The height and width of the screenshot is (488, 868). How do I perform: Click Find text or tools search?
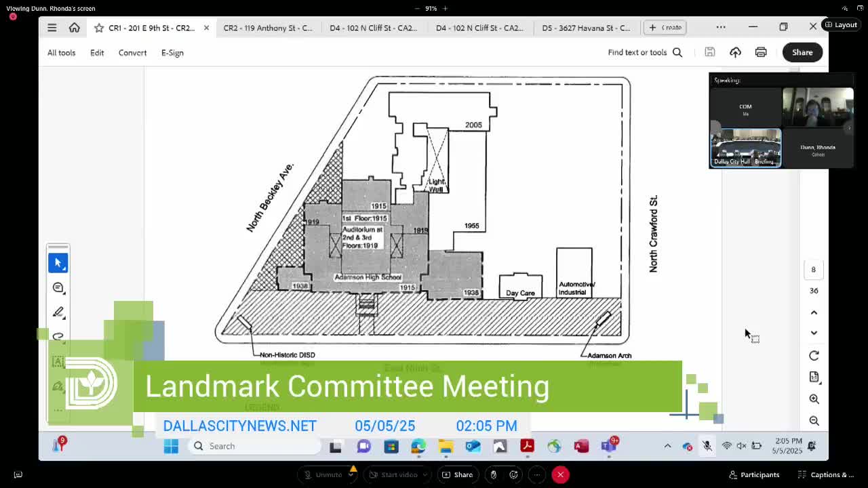point(645,52)
